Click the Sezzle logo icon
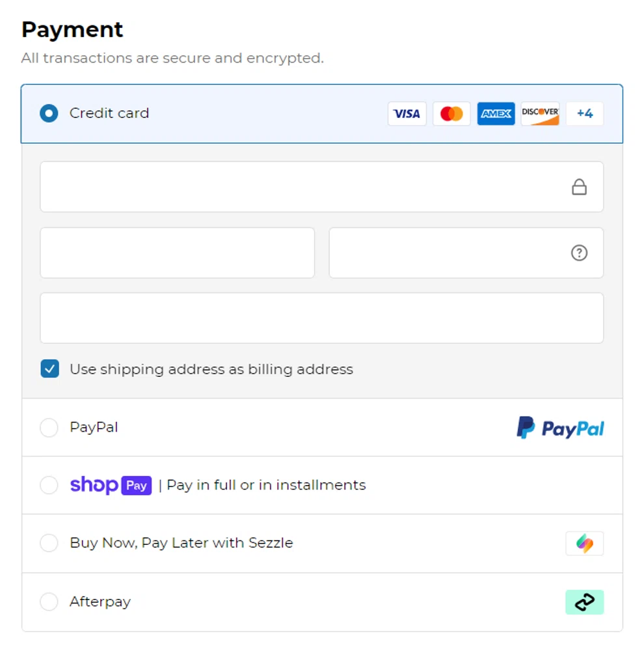The image size is (644, 651). [584, 543]
